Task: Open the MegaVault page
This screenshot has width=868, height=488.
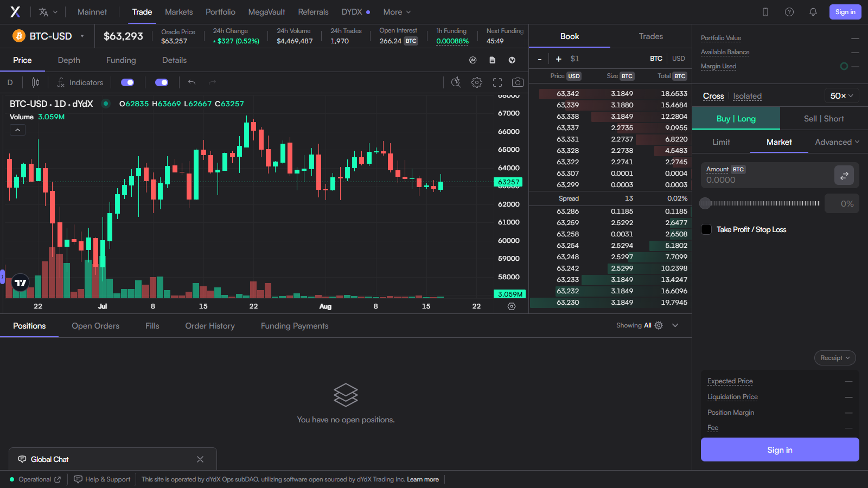Action: tap(266, 12)
